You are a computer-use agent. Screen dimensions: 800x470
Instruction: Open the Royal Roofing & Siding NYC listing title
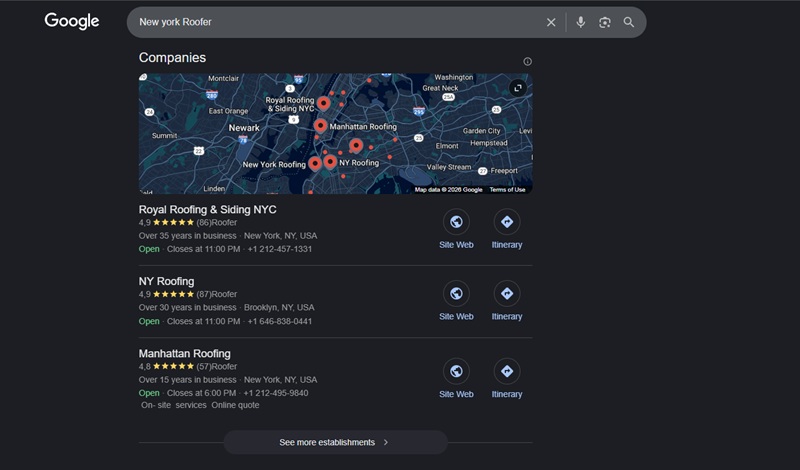click(208, 210)
